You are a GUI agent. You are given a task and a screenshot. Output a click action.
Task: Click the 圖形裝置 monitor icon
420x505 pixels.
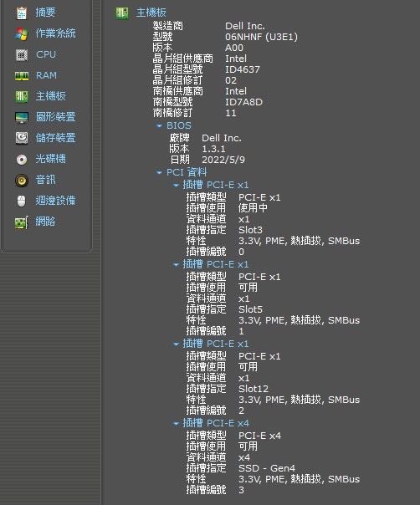(x=22, y=117)
